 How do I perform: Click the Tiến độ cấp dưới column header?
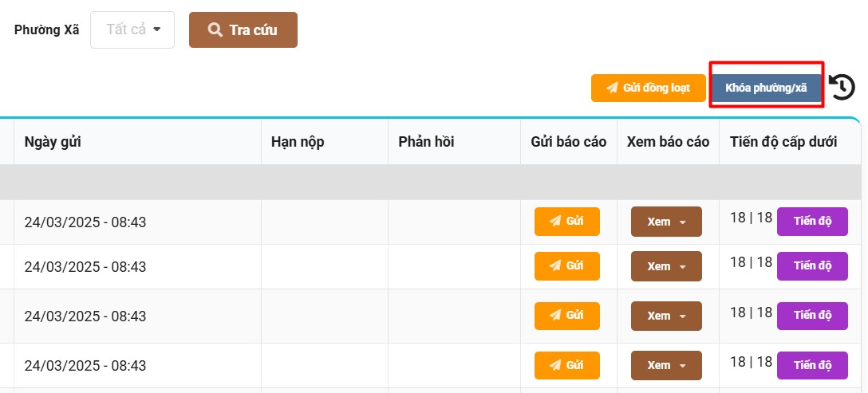[x=783, y=142]
